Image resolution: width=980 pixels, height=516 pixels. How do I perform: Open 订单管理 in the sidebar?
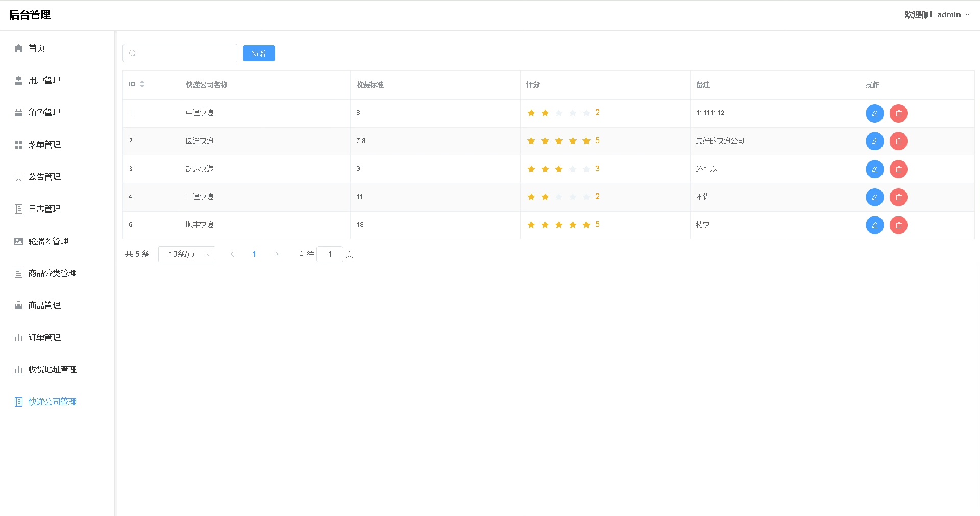pos(44,338)
